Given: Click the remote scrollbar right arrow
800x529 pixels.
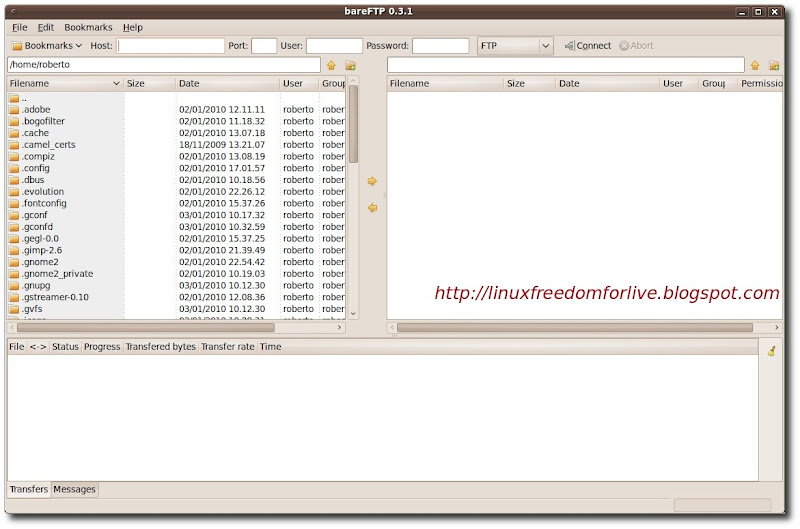Looking at the screenshot, I should 777,328.
